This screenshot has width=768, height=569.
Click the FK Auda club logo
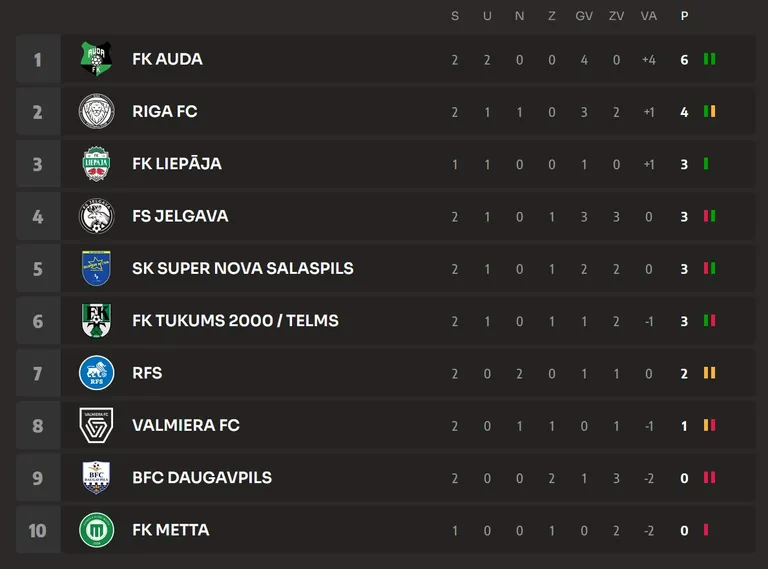click(96, 59)
